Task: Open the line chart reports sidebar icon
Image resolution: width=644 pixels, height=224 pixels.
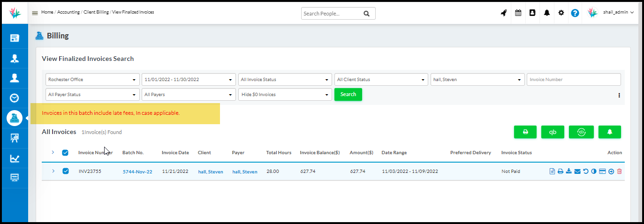Action: 15,158
